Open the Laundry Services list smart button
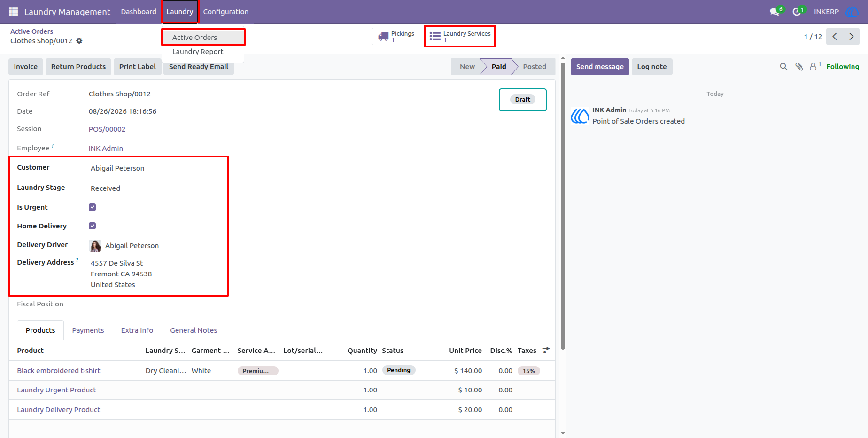 coord(460,36)
